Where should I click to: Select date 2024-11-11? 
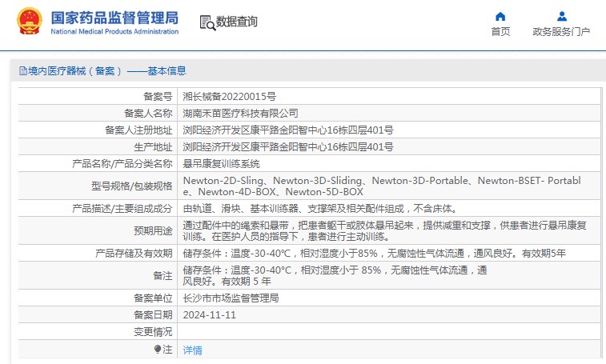pyautogui.click(x=210, y=315)
